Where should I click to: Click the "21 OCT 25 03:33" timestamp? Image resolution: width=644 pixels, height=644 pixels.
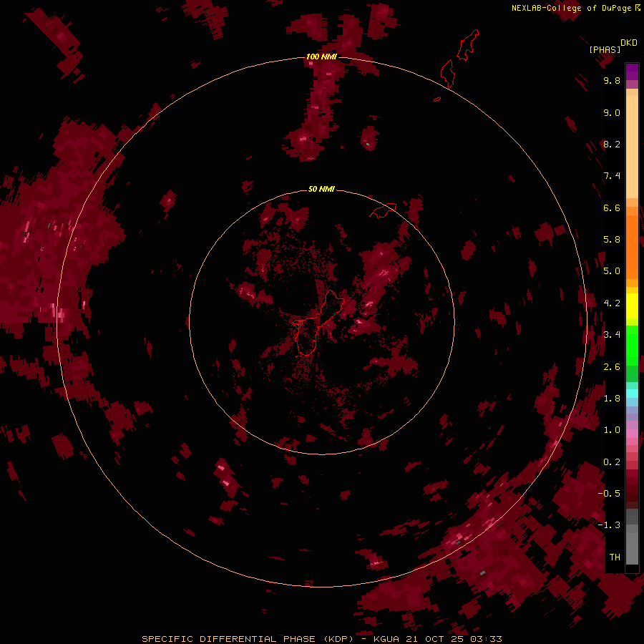point(454,639)
